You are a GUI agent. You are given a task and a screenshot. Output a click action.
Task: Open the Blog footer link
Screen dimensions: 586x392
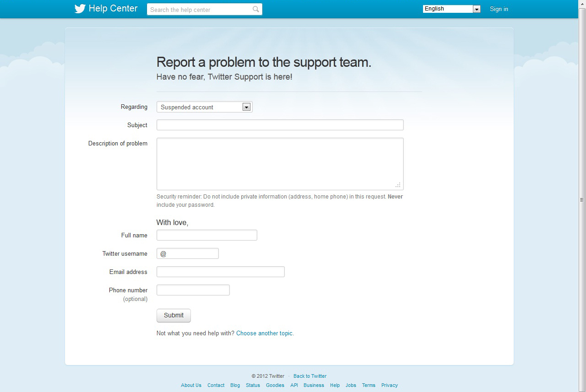pos(235,385)
